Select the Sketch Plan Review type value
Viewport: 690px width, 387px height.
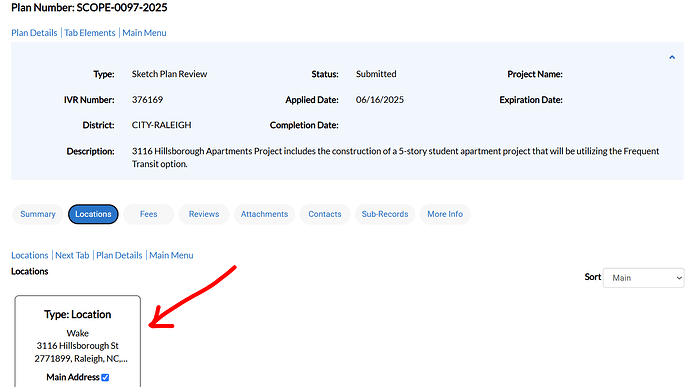pyautogui.click(x=169, y=74)
